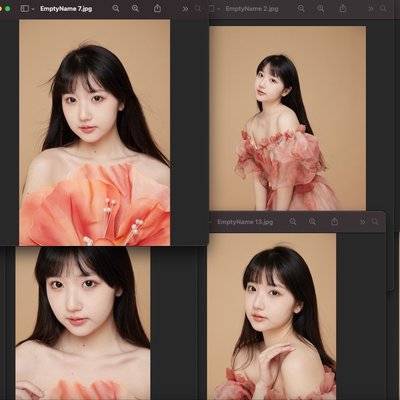Viewport: 400px width, 400px height.
Task: Click the EmptyName 7.jpg window title
Action: click(66, 9)
